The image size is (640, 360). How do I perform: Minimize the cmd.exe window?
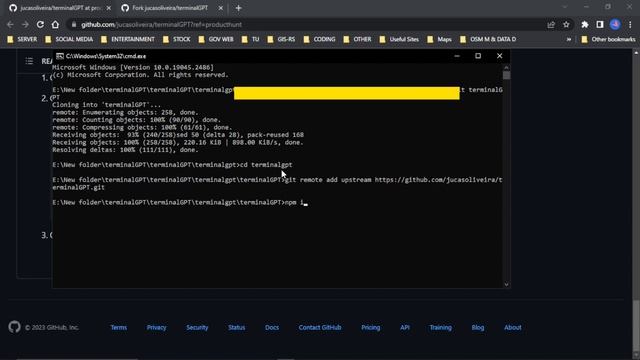click(x=457, y=56)
